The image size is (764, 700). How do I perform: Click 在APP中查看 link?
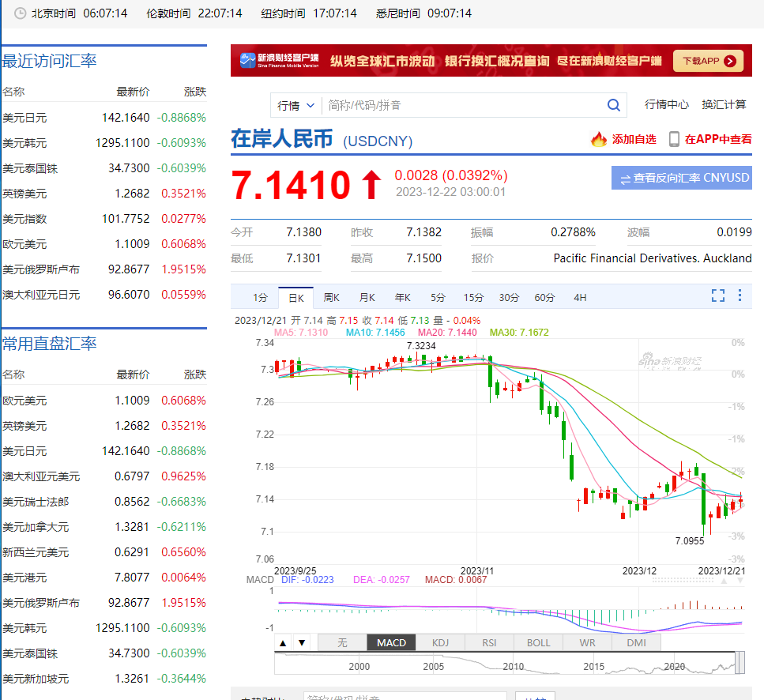pyautogui.click(x=718, y=139)
